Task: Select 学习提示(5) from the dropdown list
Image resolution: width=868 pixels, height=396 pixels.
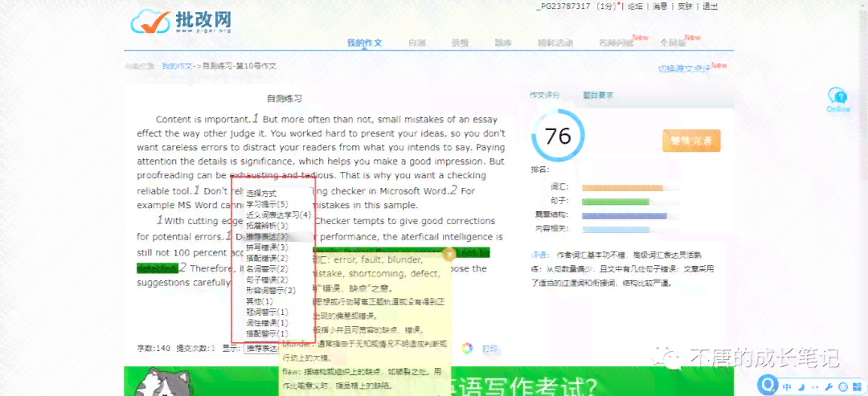Action: coord(268,204)
